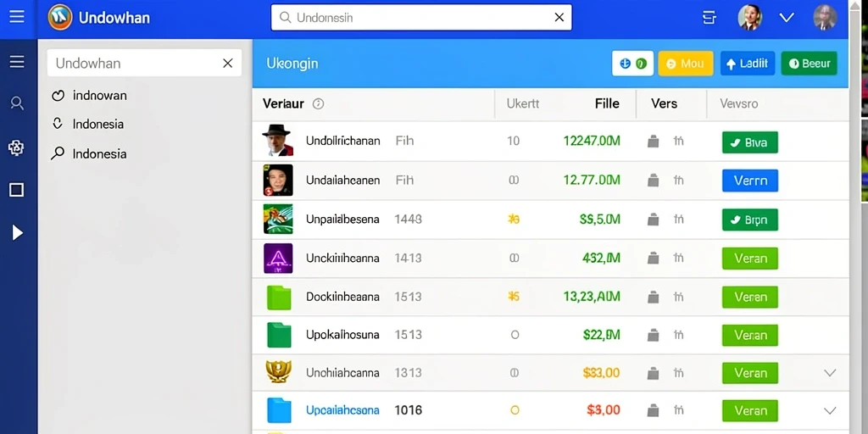The width and height of the screenshot is (868, 434).
Task: Open the second user avatar at far right
Action: pos(825,18)
